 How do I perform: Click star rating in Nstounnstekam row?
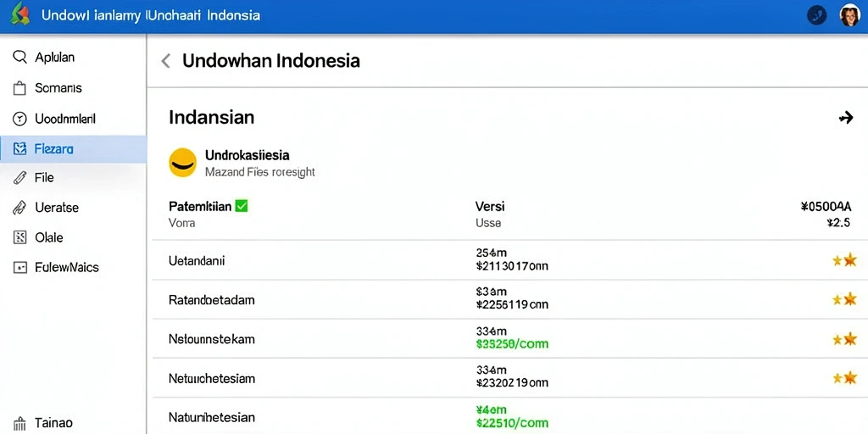(x=845, y=339)
